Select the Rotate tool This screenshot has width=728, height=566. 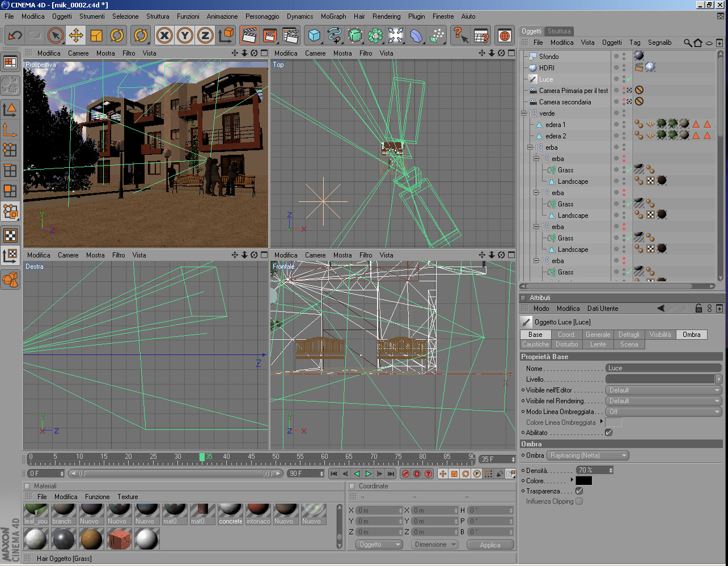tap(117, 36)
